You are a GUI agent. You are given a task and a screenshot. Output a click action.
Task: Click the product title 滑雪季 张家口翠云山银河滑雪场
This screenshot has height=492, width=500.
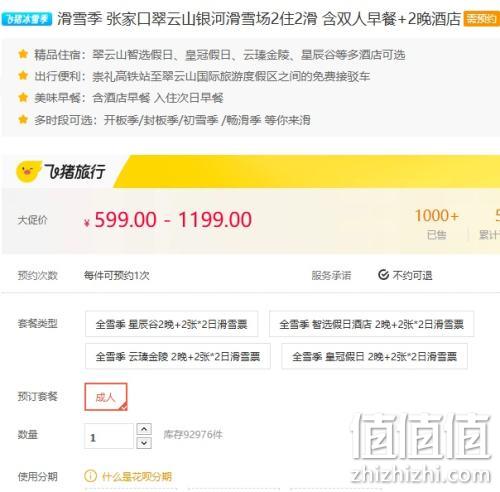(x=259, y=19)
